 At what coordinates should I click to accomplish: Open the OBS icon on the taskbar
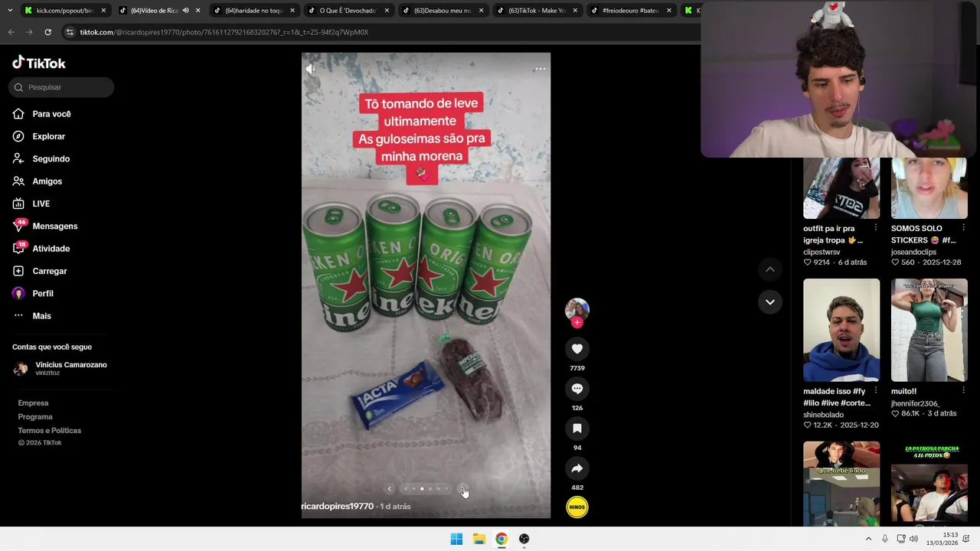(x=524, y=539)
